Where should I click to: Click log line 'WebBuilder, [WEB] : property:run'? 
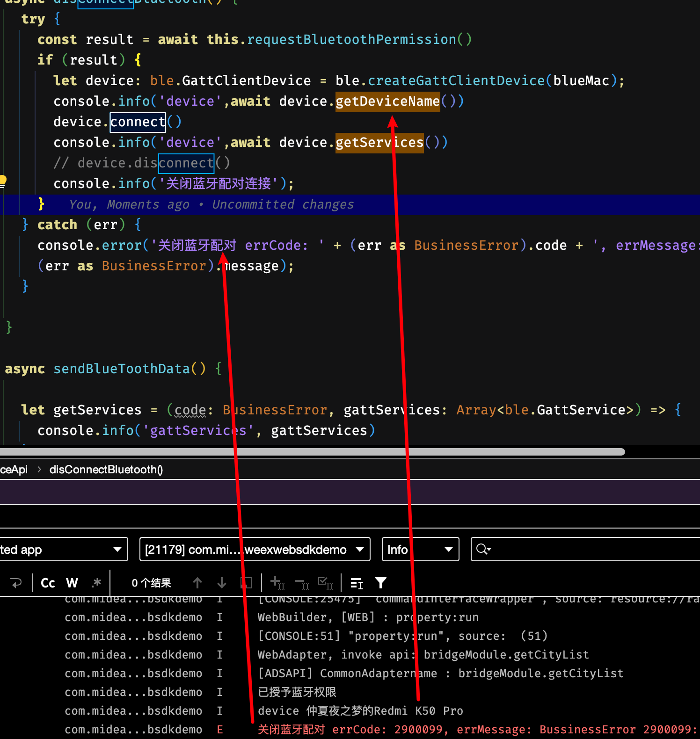pyautogui.click(x=368, y=617)
